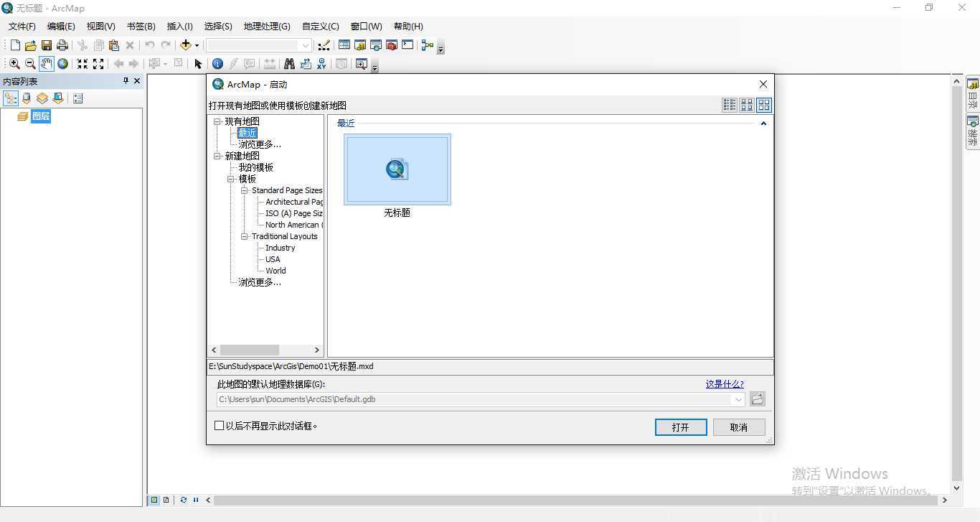The height and width of the screenshot is (522, 980).
Task: Collapse the Standard Page Sizes node
Action: coord(245,190)
